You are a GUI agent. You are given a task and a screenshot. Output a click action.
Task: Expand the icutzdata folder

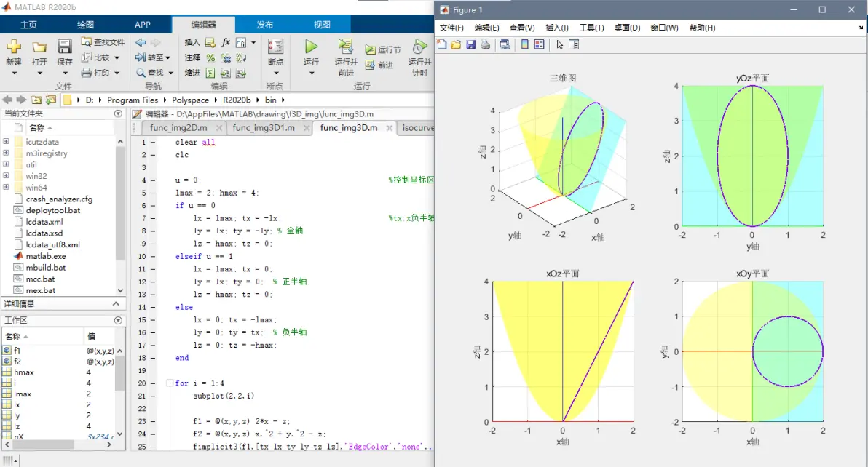pyautogui.click(x=6, y=141)
